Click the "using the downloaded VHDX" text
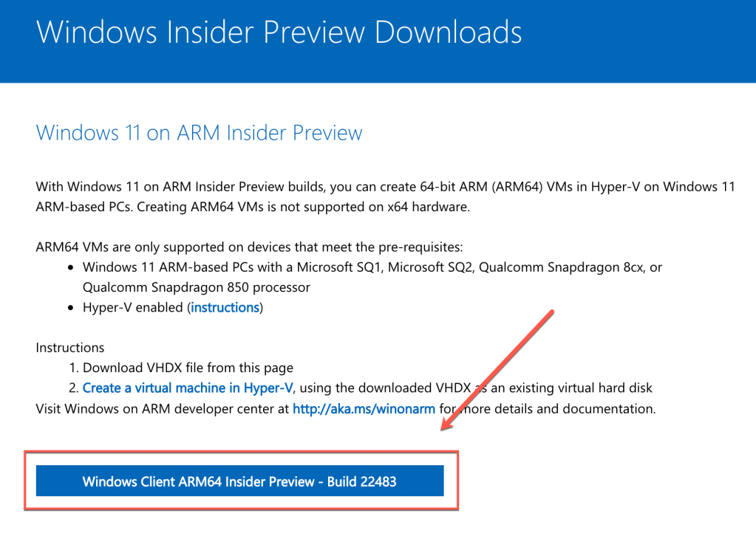Screen dimensions: 756x539 (x=381, y=388)
